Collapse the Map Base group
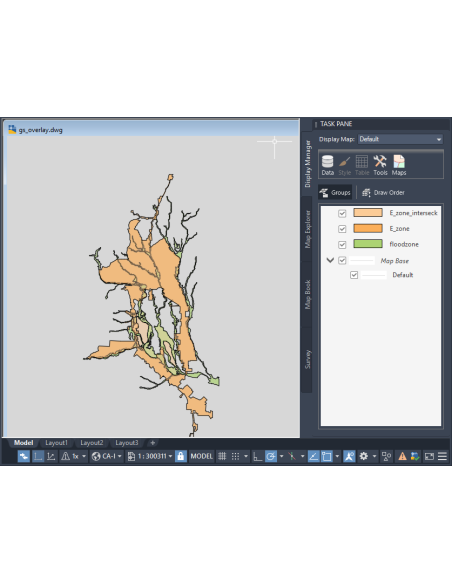Screen dimensions: 452x584 (x=330, y=260)
